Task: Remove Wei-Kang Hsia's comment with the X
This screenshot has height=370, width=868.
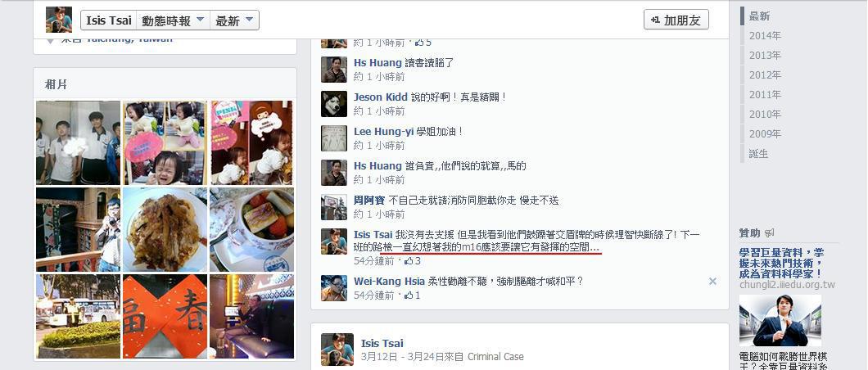Action: click(712, 282)
